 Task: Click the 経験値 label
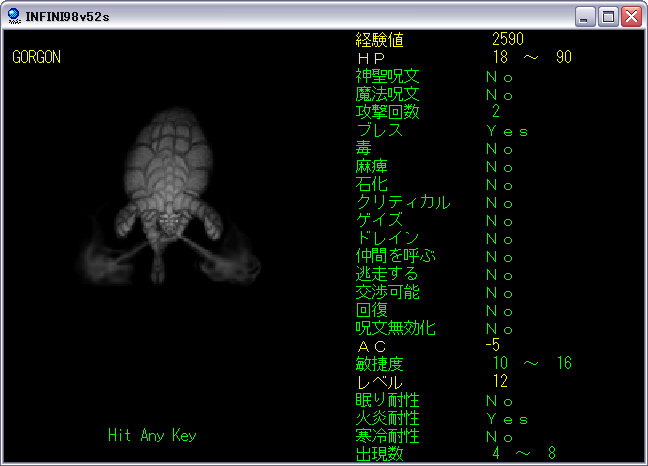pos(379,40)
